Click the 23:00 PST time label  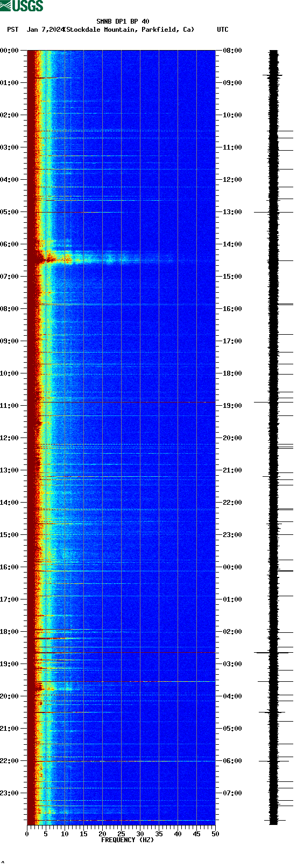click(x=10, y=793)
